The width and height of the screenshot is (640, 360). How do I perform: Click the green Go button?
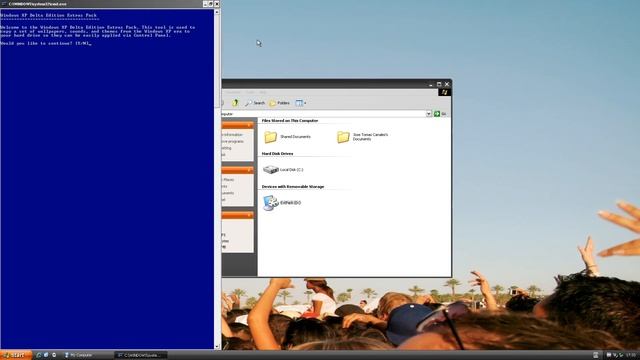tap(440, 114)
